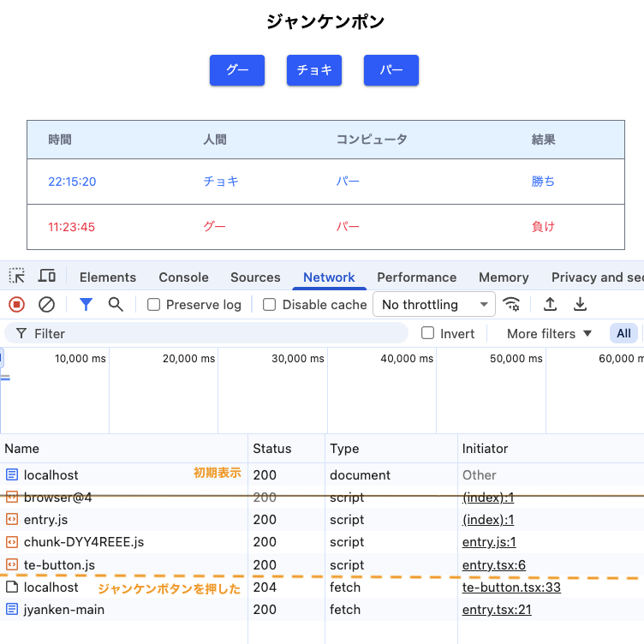Open the Performance tab
644x644 pixels.
point(416,277)
